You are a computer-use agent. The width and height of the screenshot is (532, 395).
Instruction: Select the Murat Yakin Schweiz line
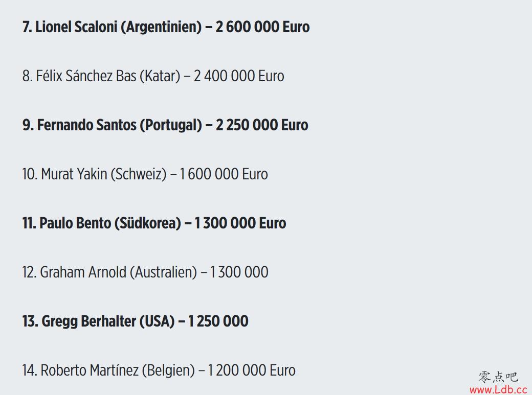(x=145, y=174)
